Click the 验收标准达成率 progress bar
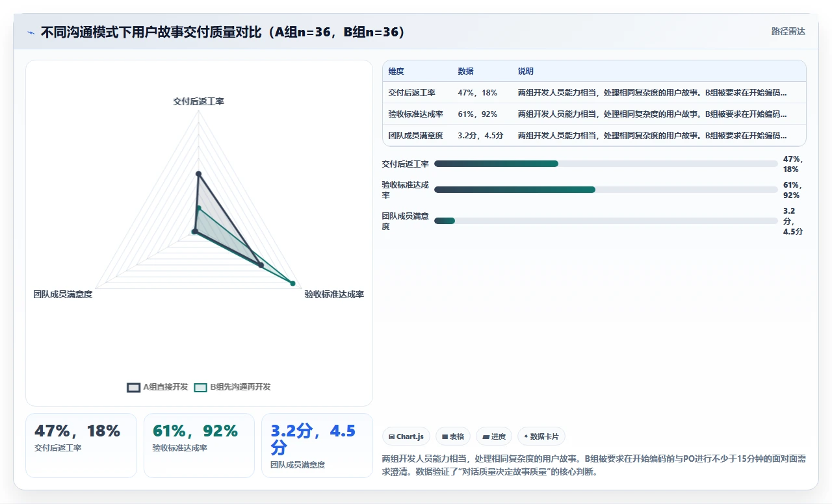 coord(606,190)
